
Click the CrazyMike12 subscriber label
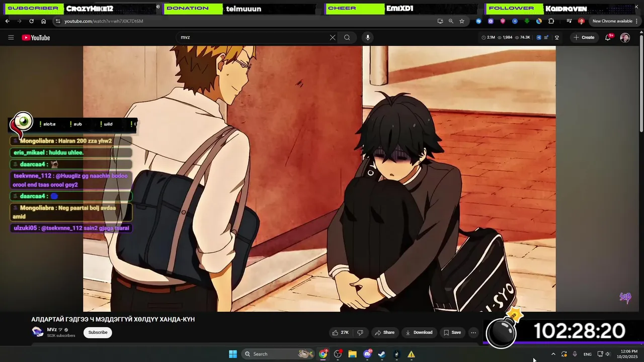click(x=90, y=8)
